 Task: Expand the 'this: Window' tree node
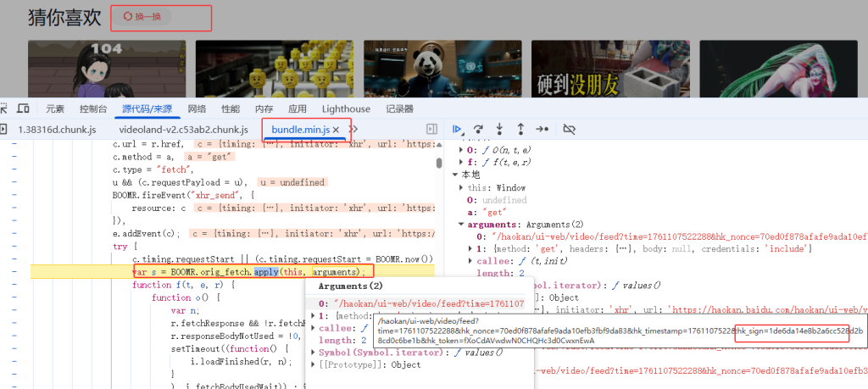pyautogui.click(x=461, y=187)
